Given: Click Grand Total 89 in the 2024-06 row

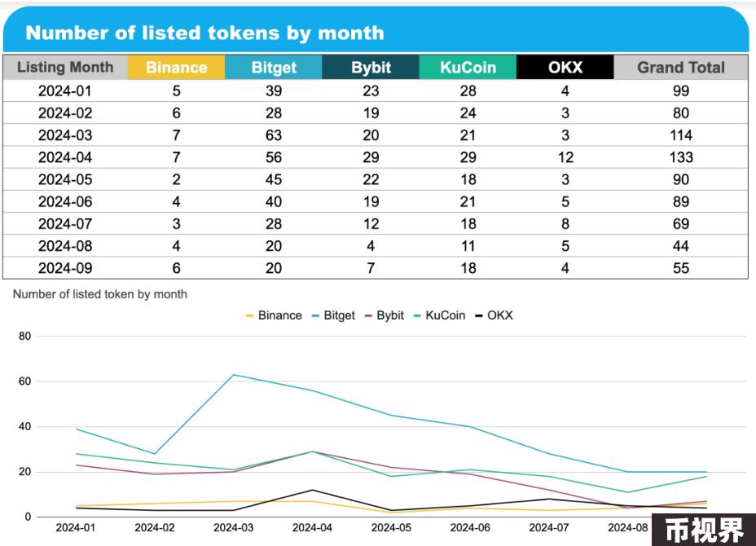Looking at the screenshot, I should [x=681, y=201].
